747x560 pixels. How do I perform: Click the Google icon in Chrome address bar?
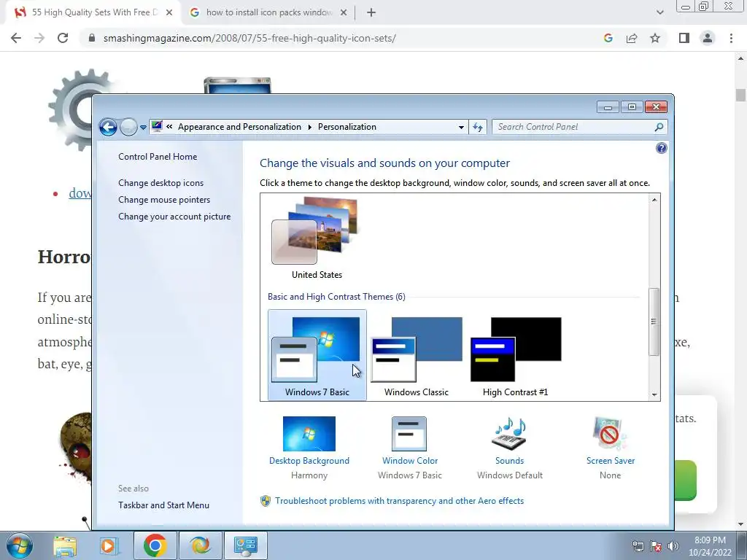608,38
